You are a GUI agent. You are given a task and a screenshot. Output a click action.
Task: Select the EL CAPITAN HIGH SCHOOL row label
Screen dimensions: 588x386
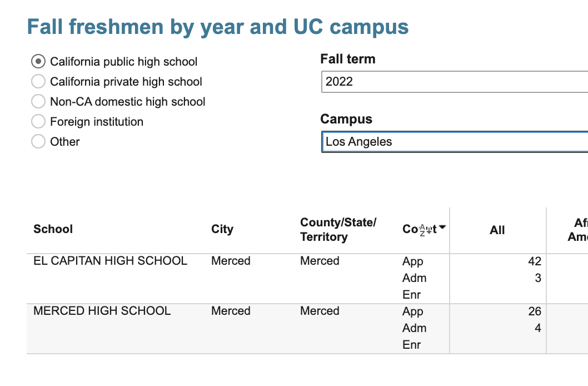[x=111, y=261]
